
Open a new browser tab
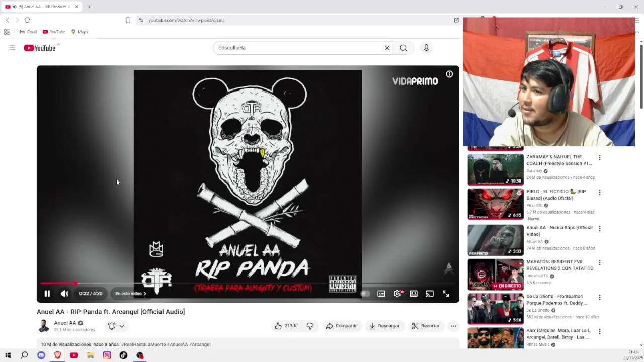89,7
